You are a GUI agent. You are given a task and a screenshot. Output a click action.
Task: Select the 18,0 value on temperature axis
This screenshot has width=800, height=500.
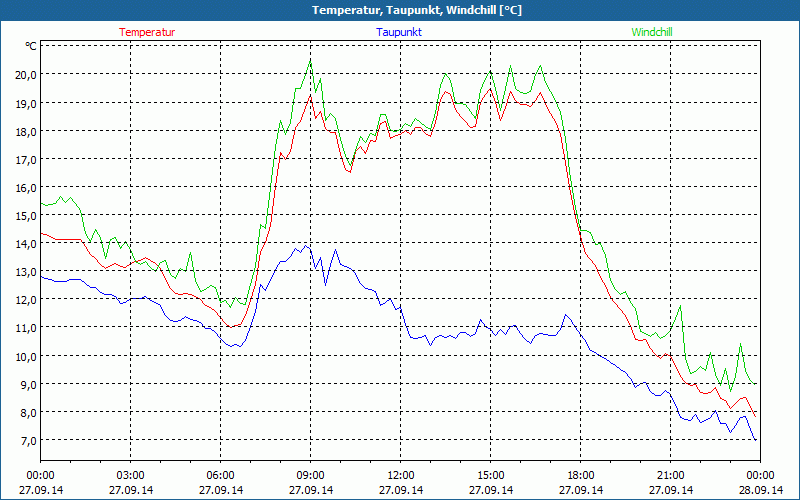25,131
